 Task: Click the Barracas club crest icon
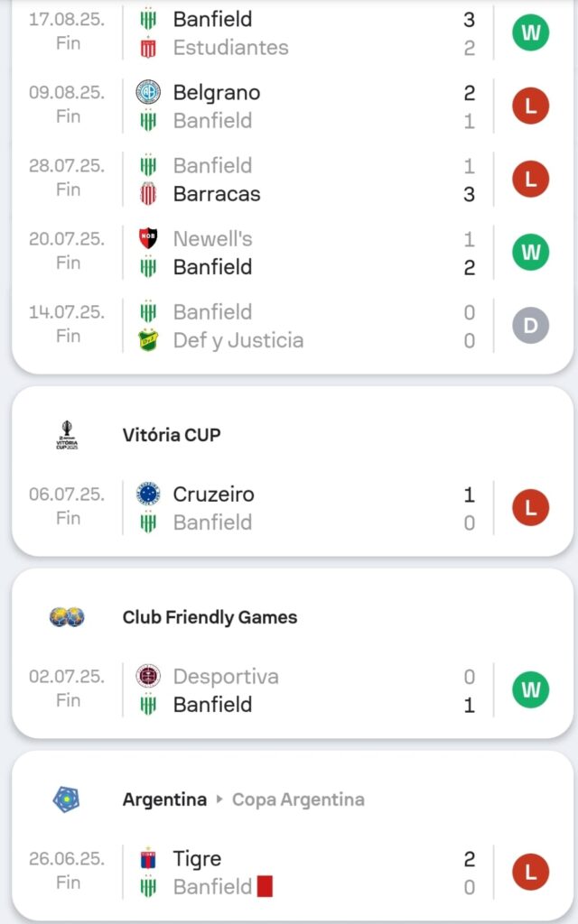pos(148,194)
